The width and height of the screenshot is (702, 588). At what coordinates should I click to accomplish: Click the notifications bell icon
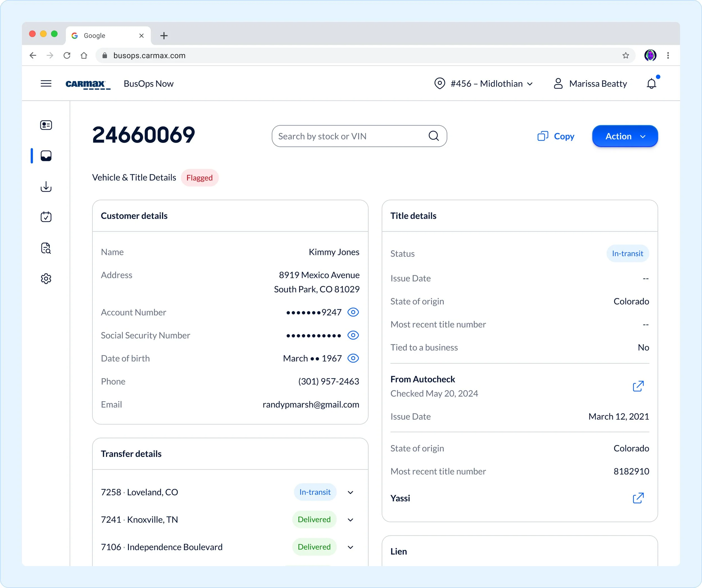coord(651,84)
